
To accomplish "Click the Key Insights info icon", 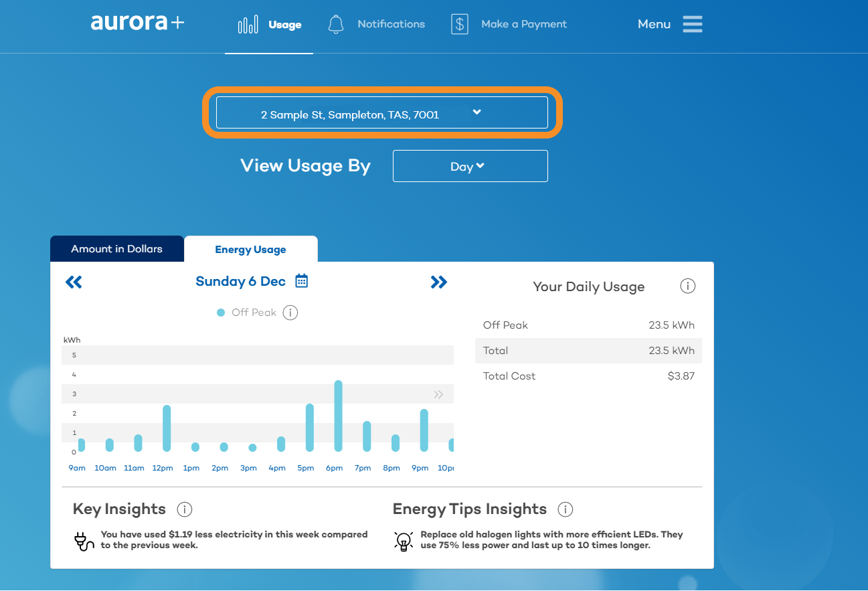I will [185, 509].
